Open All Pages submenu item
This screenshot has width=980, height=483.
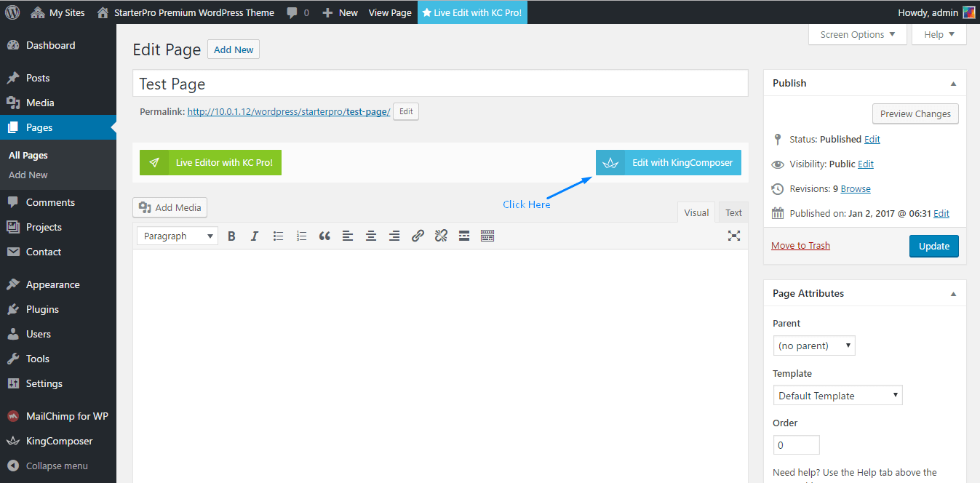pyautogui.click(x=28, y=156)
